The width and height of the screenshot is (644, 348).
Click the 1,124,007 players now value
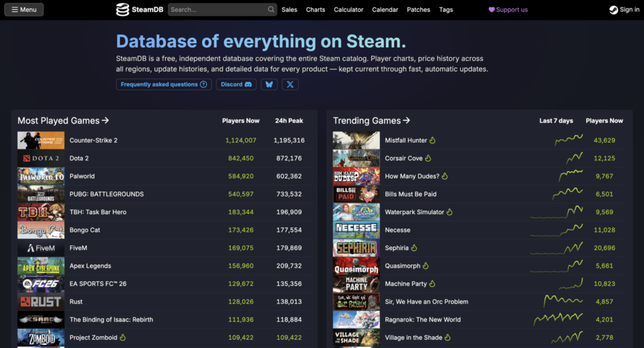coord(241,140)
